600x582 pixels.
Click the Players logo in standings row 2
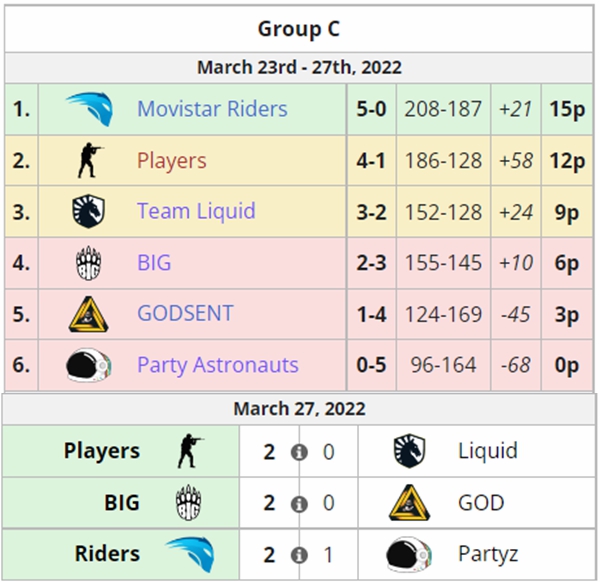tap(89, 161)
